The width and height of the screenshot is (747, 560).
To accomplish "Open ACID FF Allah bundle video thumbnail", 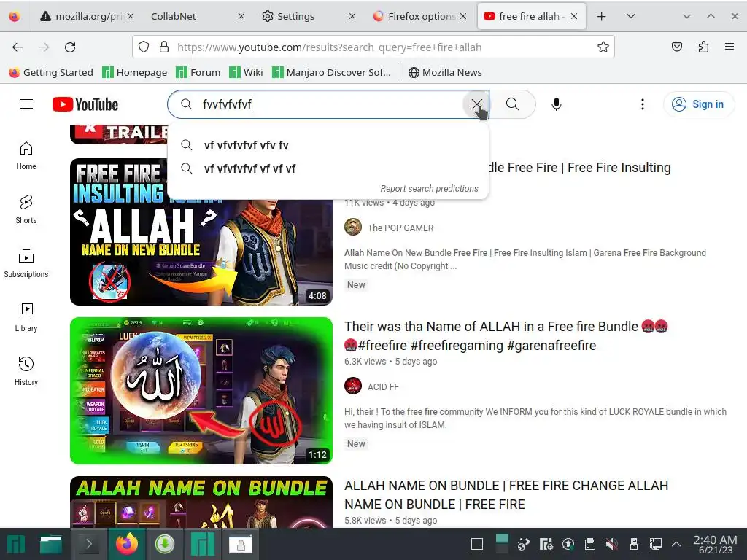I will click(201, 391).
